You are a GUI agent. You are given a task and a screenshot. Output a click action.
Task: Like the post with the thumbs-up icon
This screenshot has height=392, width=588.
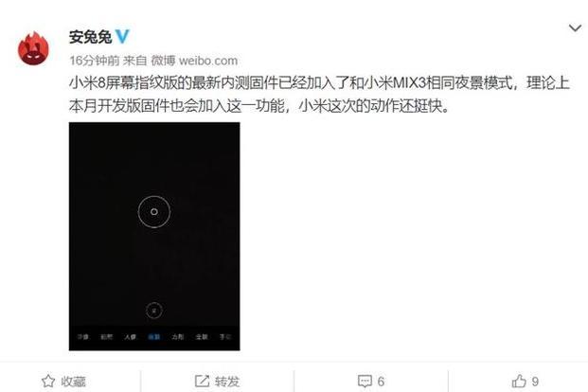tap(519, 382)
